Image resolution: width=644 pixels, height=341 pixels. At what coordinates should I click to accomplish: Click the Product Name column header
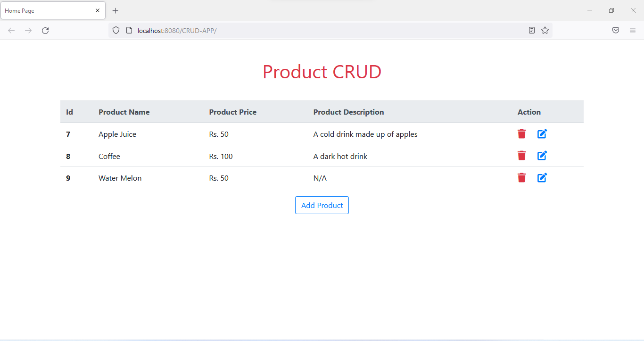[x=124, y=112]
